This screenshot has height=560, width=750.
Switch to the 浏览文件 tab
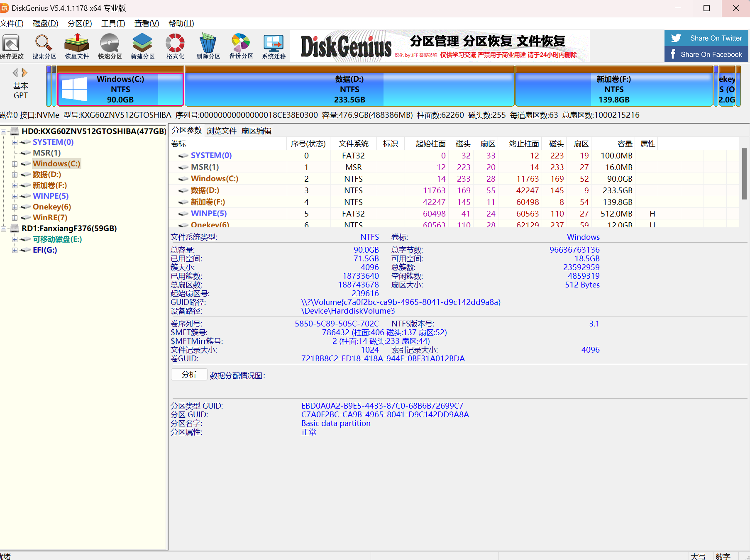222,131
